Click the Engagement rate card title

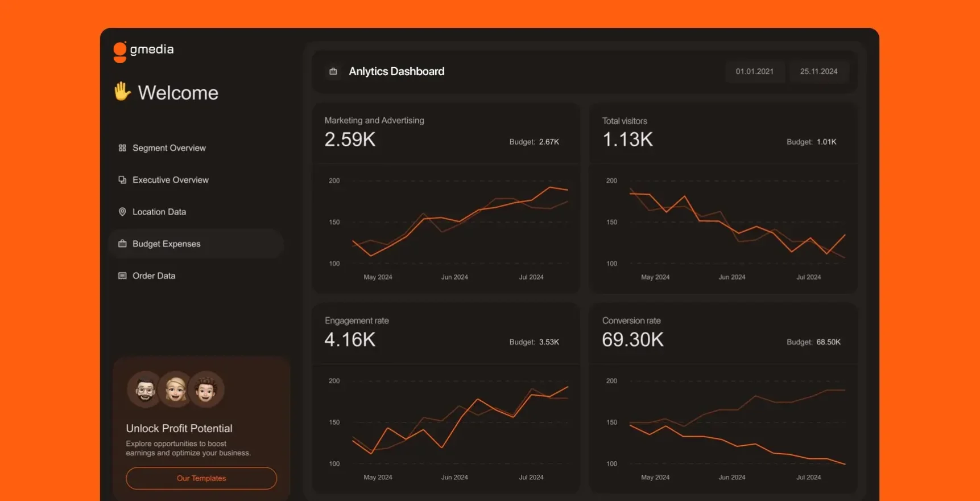coord(357,321)
